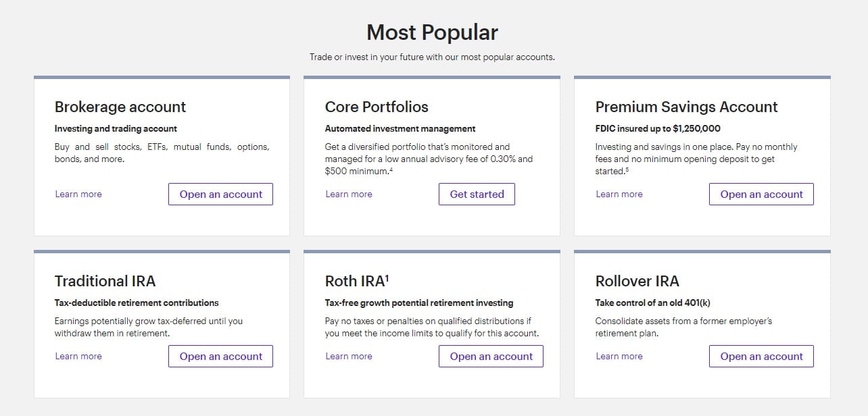This screenshot has width=868, height=416.
Task: Click Learn more under Roth IRA
Action: coord(349,356)
